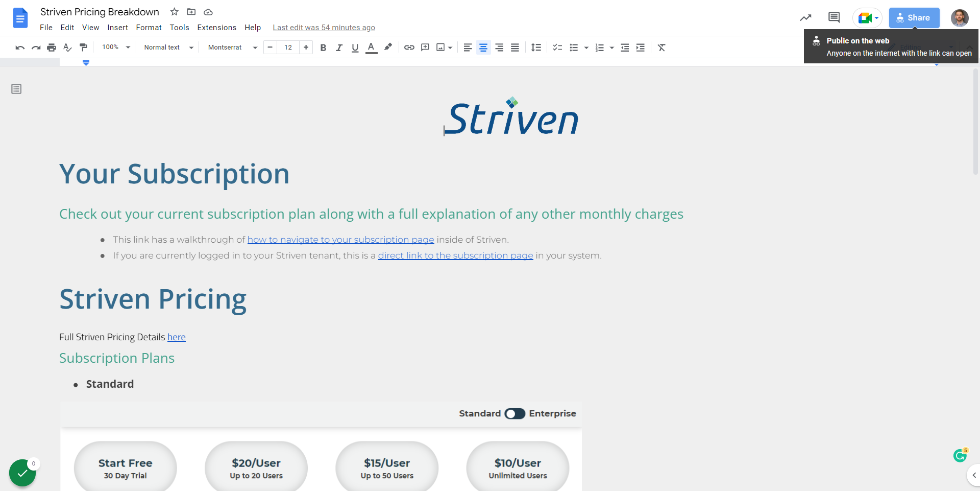Click the blue Share button
980x491 pixels.
coord(914,18)
